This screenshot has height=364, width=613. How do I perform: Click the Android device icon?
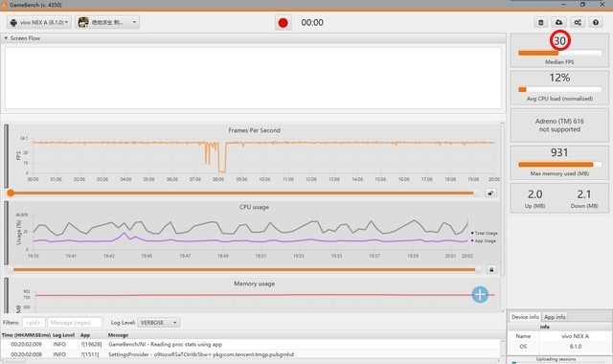coord(13,22)
